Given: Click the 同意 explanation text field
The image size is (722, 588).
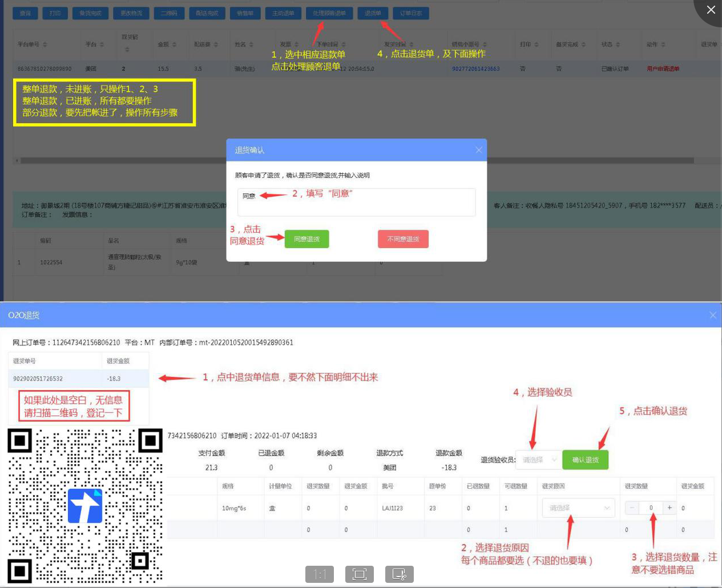Looking at the screenshot, I should (x=356, y=202).
